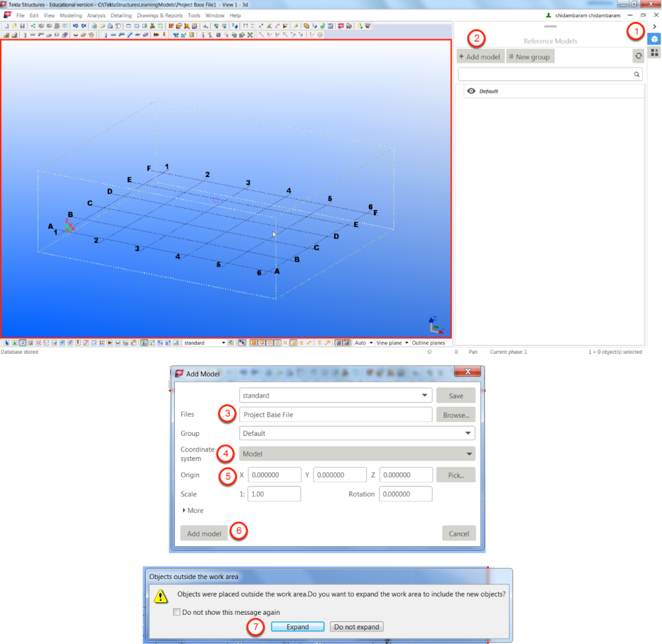Expand the More section in Add Model
This screenshot has width=662, height=644.
click(193, 510)
